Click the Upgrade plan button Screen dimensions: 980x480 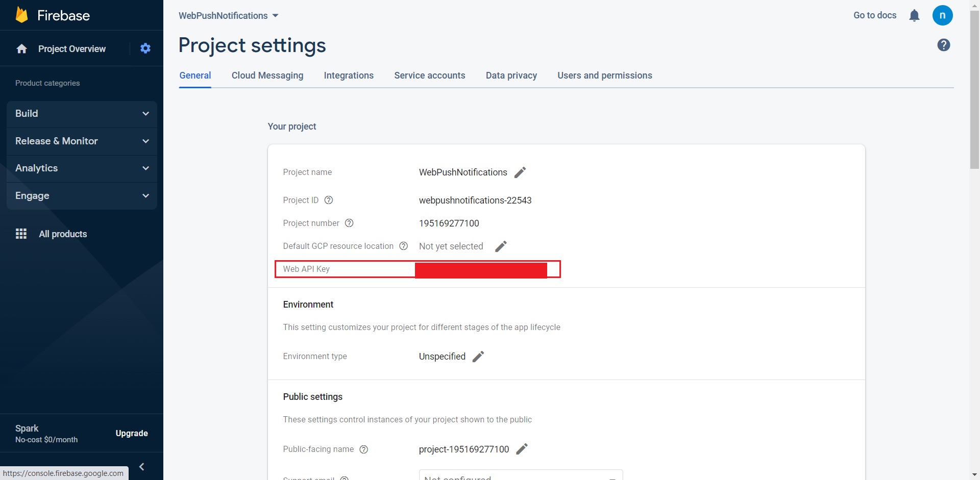tap(132, 433)
